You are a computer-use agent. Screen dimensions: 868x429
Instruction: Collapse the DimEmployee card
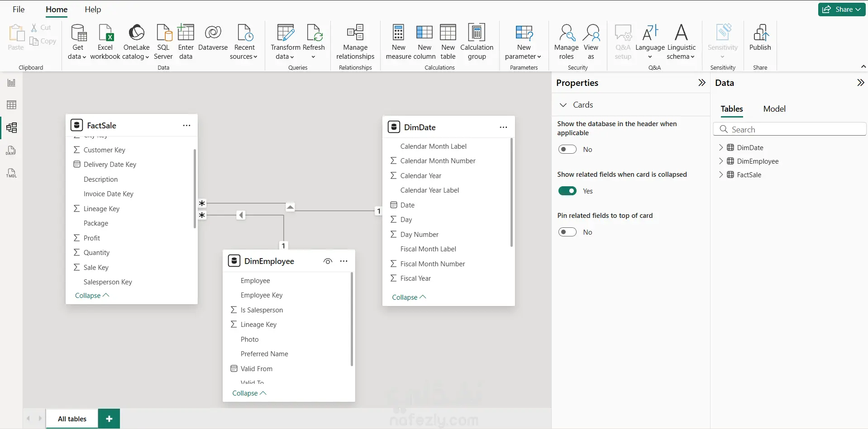[248, 393]
